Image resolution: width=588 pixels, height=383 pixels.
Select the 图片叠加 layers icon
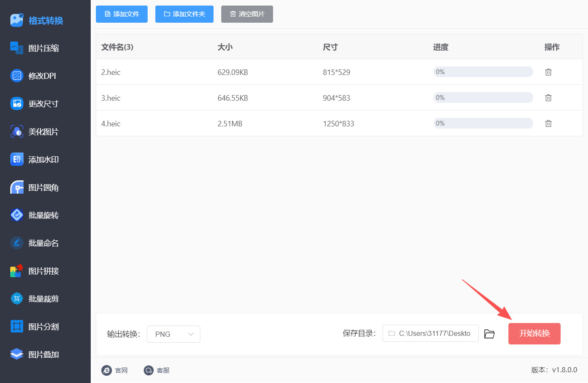coord(17,354)
